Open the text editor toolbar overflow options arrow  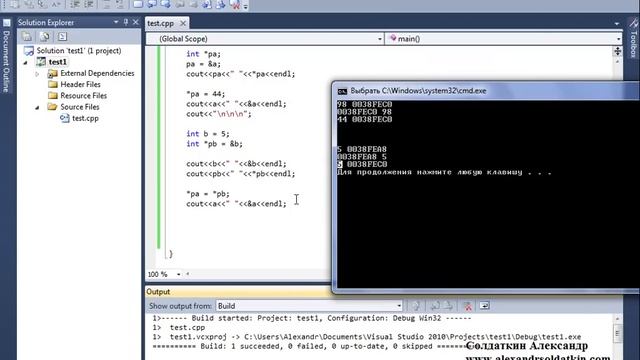(246, 6)
